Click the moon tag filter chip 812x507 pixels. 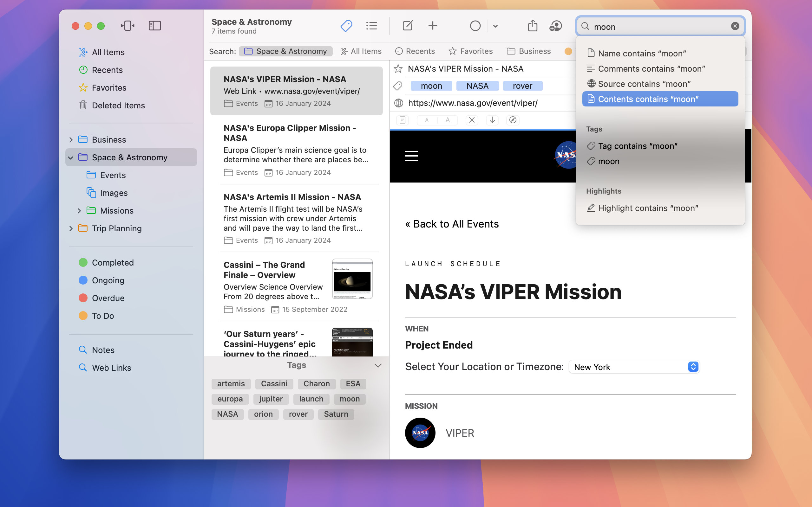[x=350, y=398]
